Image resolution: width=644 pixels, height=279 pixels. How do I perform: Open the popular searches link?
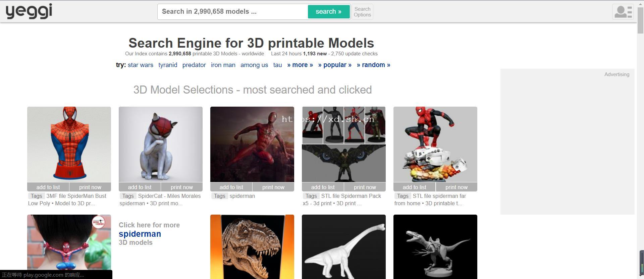(x=335, y=65)
